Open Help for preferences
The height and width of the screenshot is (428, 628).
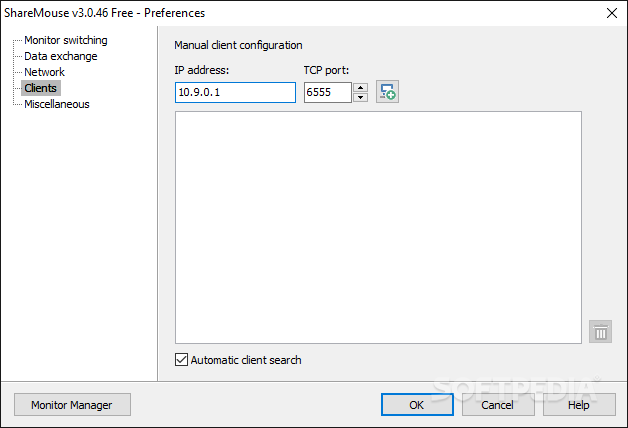(x=579, y=405)
